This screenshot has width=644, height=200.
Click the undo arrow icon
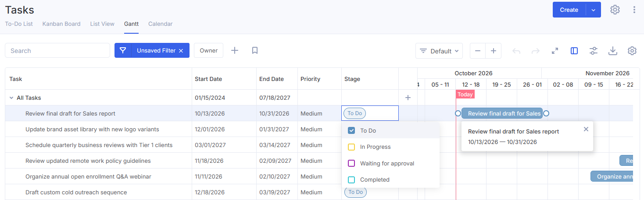pos(516,51)
